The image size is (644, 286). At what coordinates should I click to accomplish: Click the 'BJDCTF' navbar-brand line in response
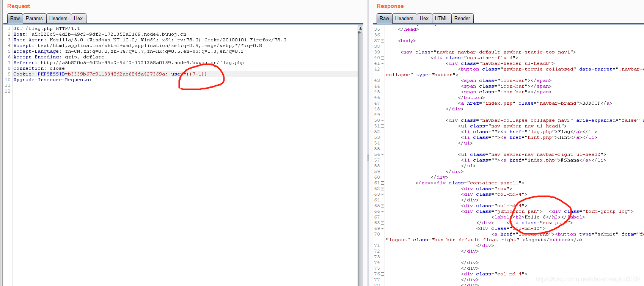click(535, 103)
